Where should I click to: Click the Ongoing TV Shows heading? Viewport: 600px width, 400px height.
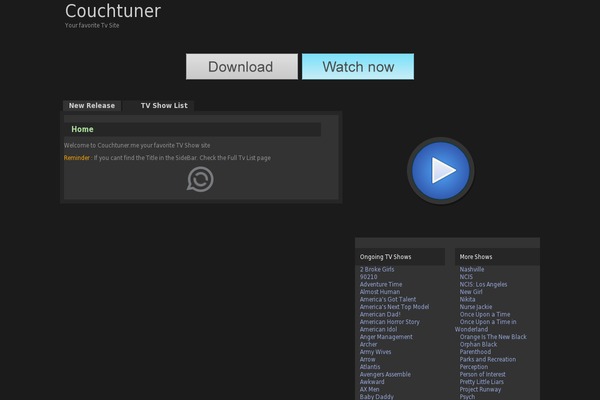[x=385, y=257]
